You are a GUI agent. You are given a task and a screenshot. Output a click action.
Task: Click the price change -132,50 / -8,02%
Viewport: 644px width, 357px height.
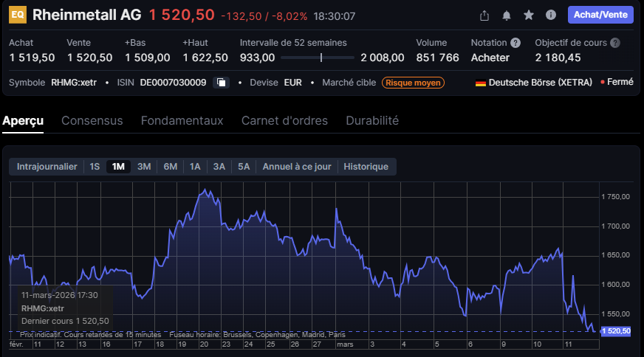click(264, 16)
